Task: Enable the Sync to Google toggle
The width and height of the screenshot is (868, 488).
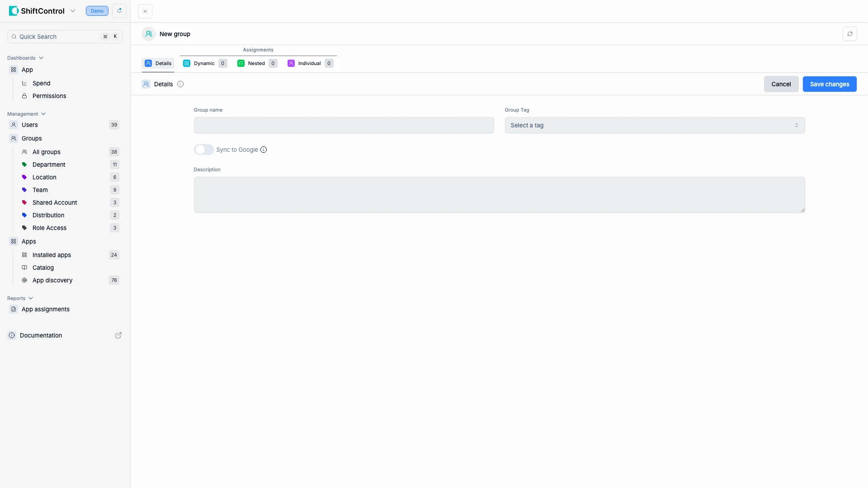Action: 203,150
